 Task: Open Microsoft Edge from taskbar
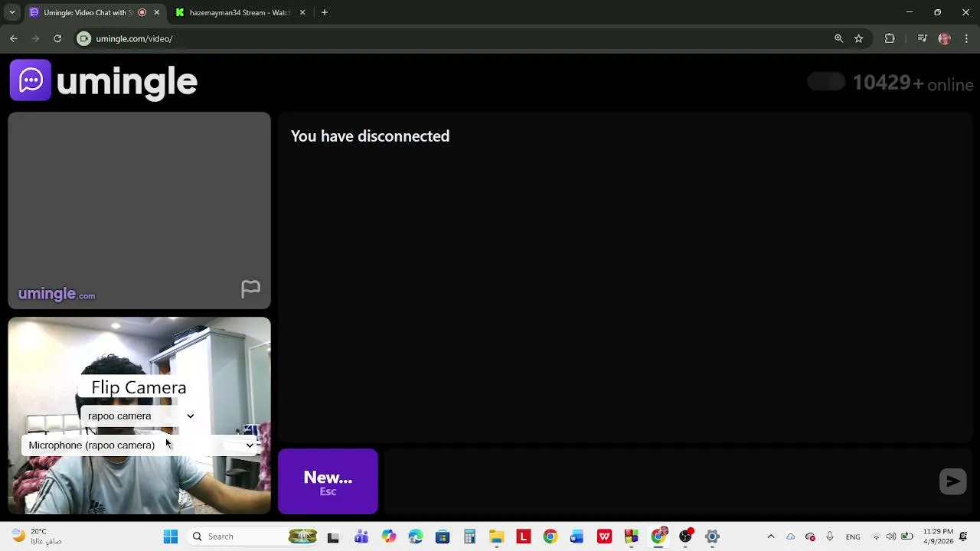[416, 536]
